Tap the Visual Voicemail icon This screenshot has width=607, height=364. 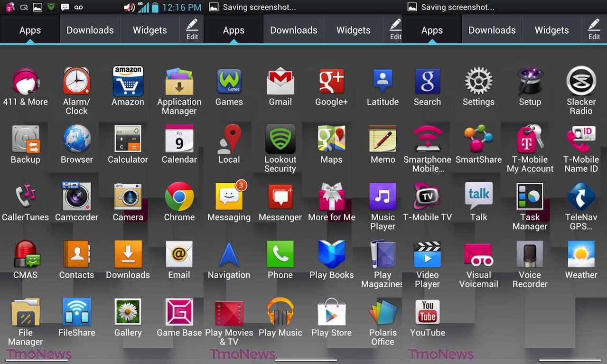click(478, 255)
